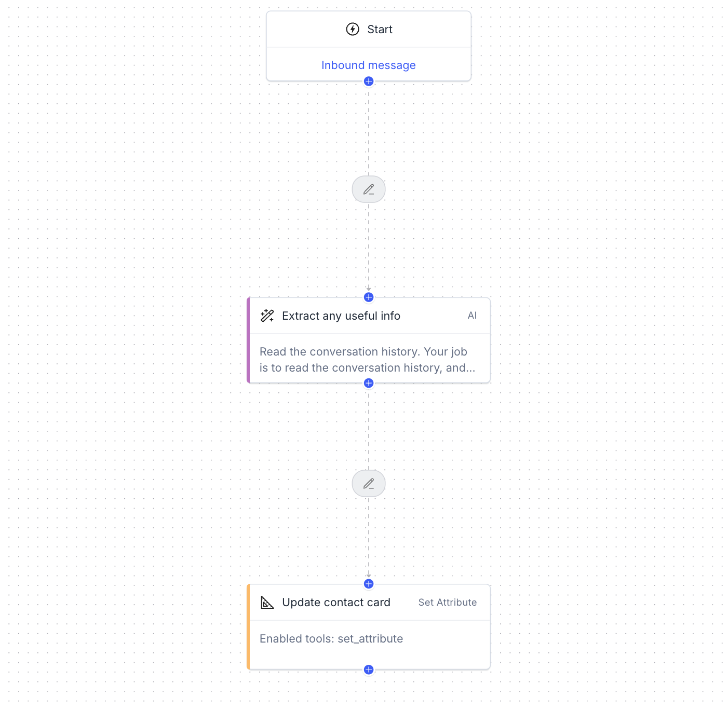
Task: Open the Inbound message trigger link
Action: tap(369, 65)
